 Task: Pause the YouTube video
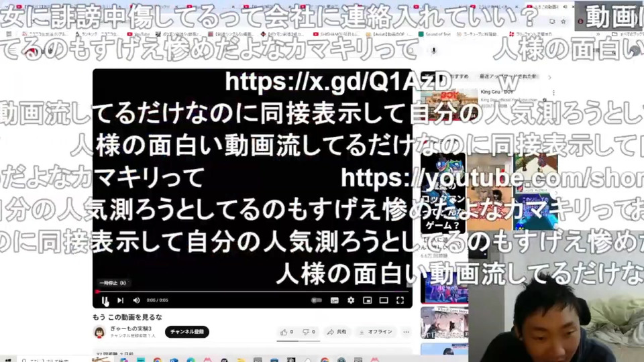pyautogui.click(x=105, y=300)
